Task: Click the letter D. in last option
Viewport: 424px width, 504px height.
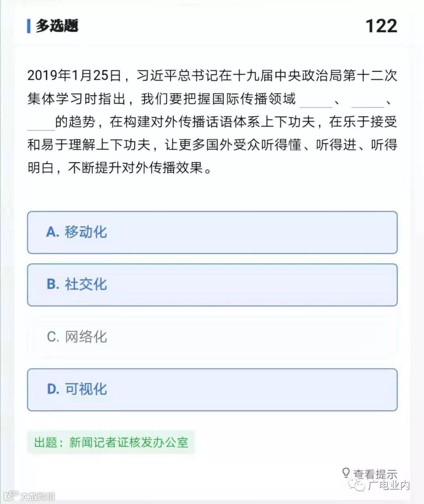Action: coord(53,389)
